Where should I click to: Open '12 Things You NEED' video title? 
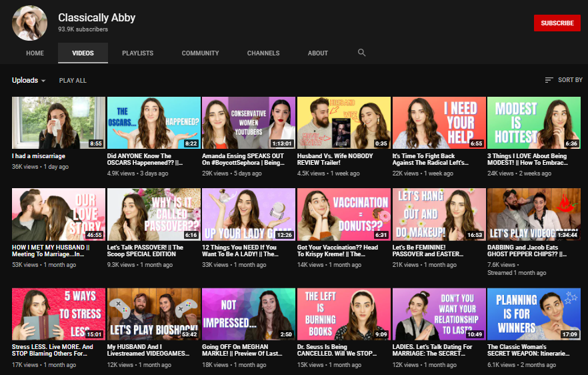241,251
